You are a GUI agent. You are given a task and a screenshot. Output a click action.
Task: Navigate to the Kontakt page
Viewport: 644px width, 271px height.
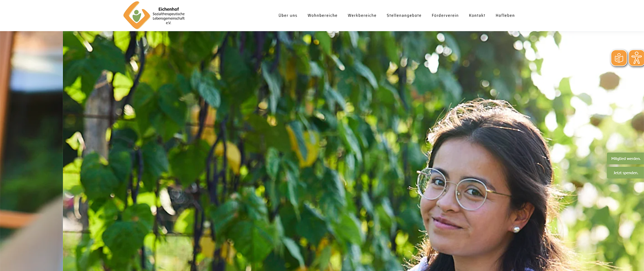point(477,15)
